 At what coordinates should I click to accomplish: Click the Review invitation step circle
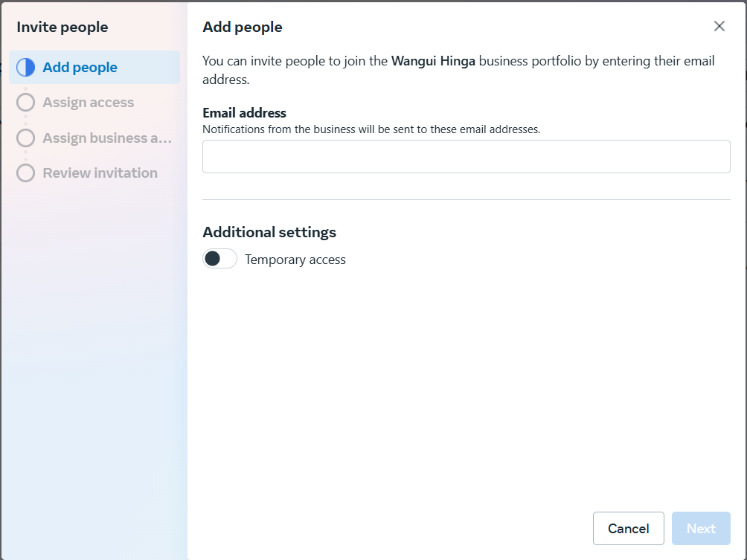(26, 173)
